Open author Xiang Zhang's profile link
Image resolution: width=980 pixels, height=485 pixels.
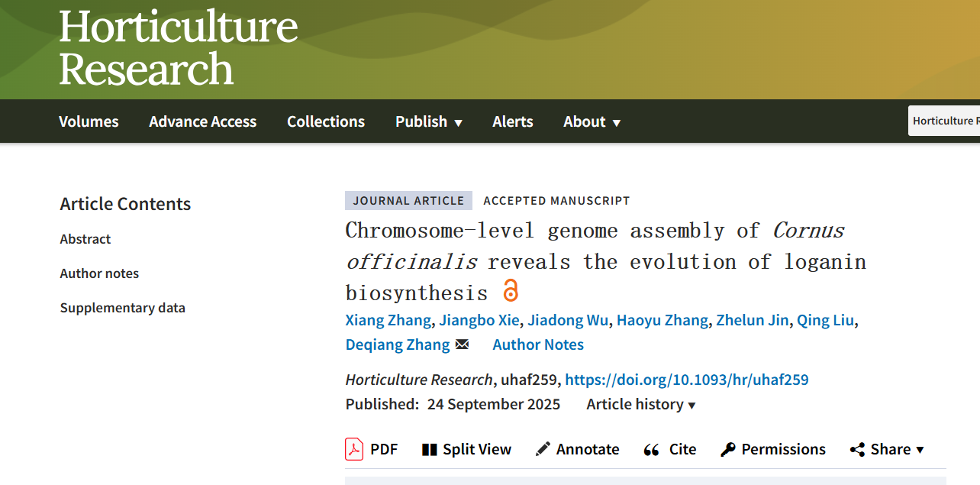pyautogui.click(x=388, y=320)
